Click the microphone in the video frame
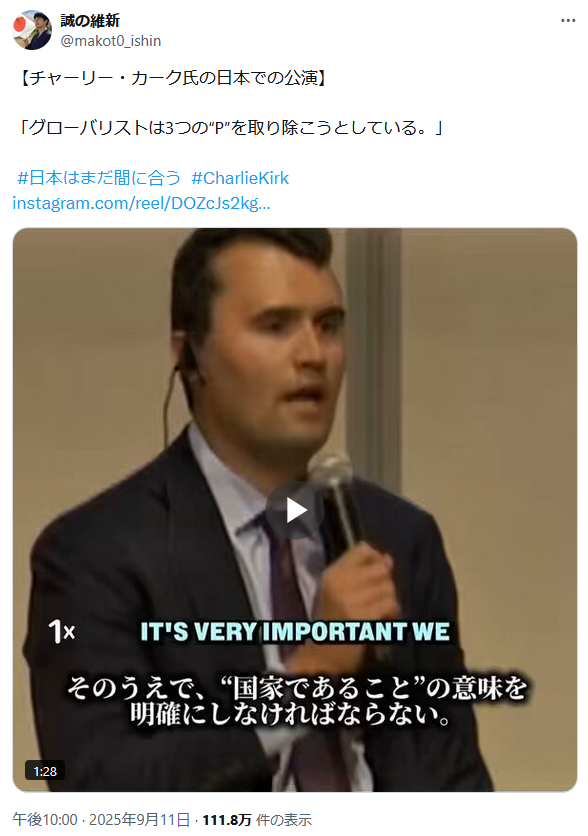The width and height of the screenshot is (588, 836). coord(337,499)
